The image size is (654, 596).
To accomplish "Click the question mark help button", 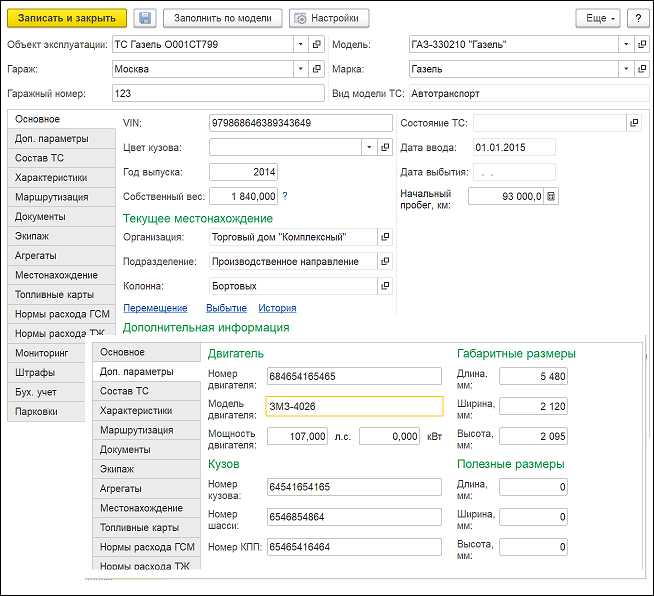I will coord(637,19).
